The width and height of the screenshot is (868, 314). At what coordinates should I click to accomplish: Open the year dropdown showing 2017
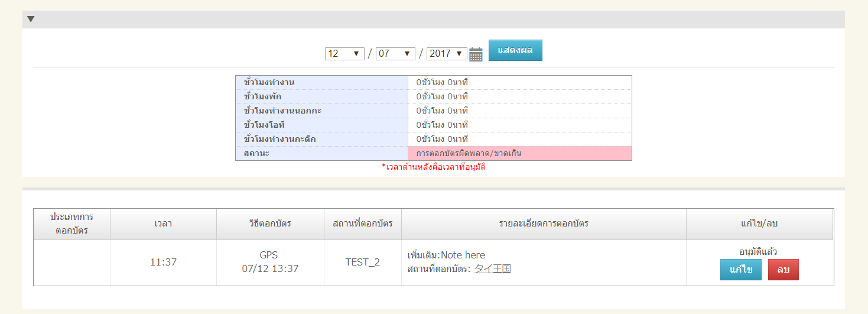447,54
